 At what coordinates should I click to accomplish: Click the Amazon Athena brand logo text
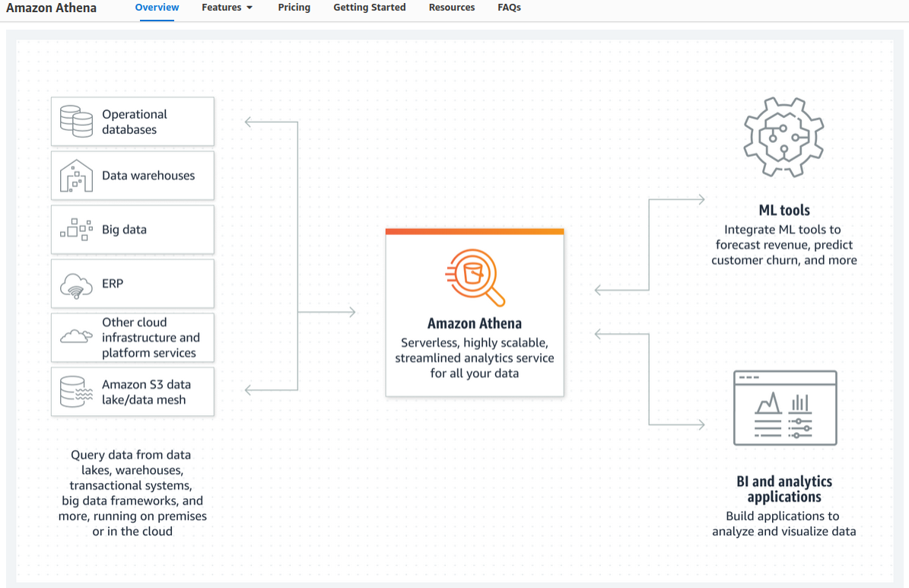(51, 8)
